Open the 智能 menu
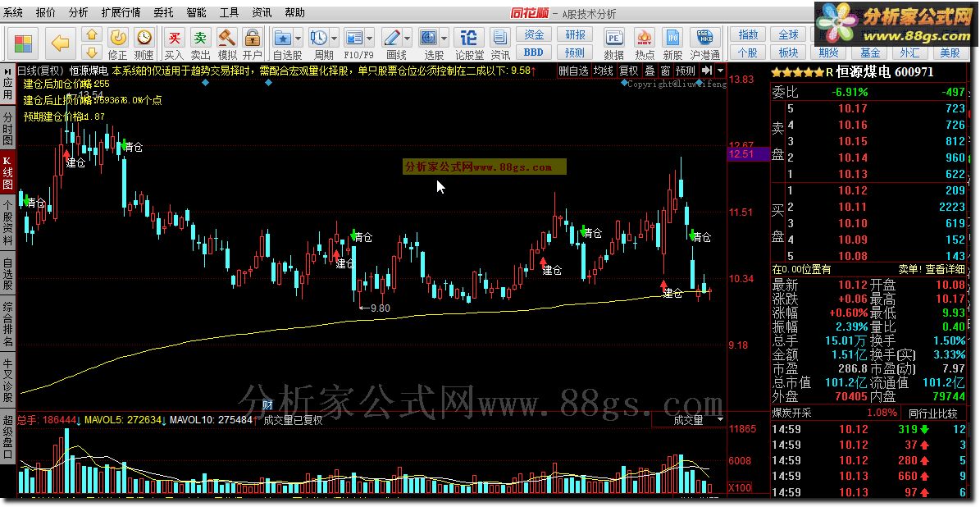 (196, 12)
